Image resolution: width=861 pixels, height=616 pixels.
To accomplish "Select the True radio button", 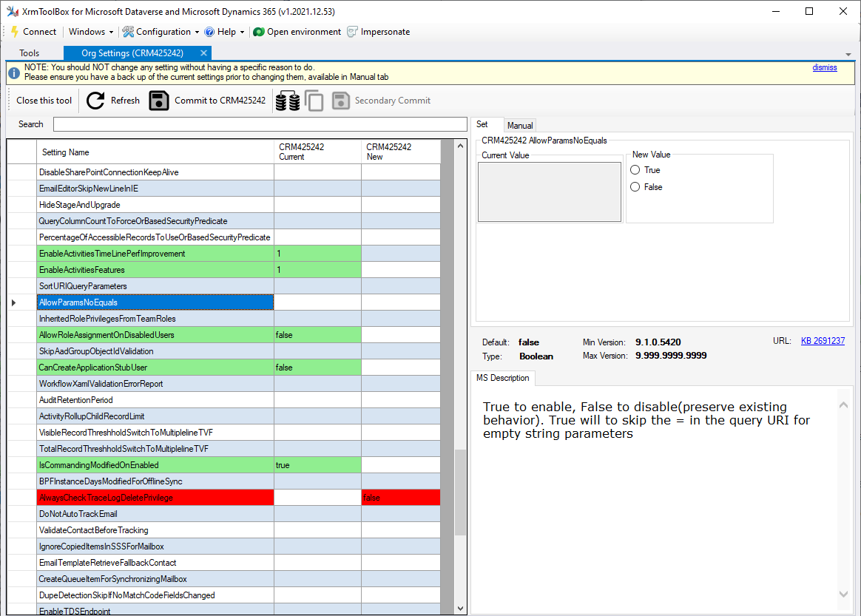I will pos(635,169).
